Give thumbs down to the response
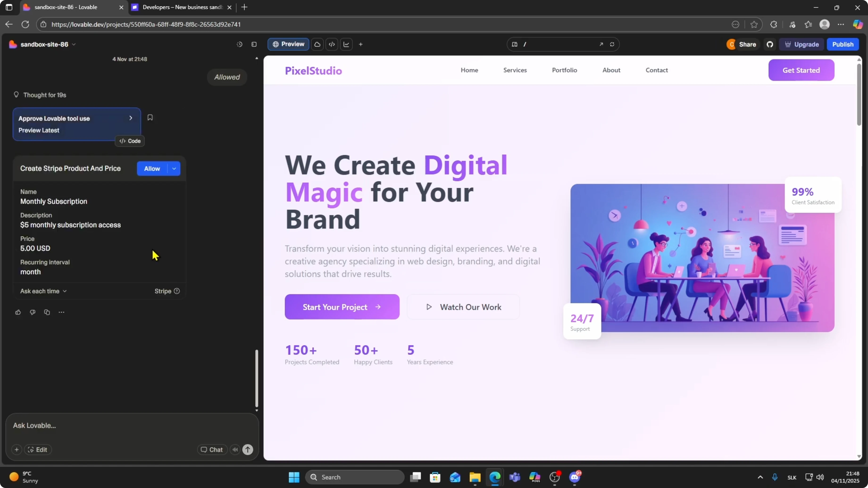 32,312
